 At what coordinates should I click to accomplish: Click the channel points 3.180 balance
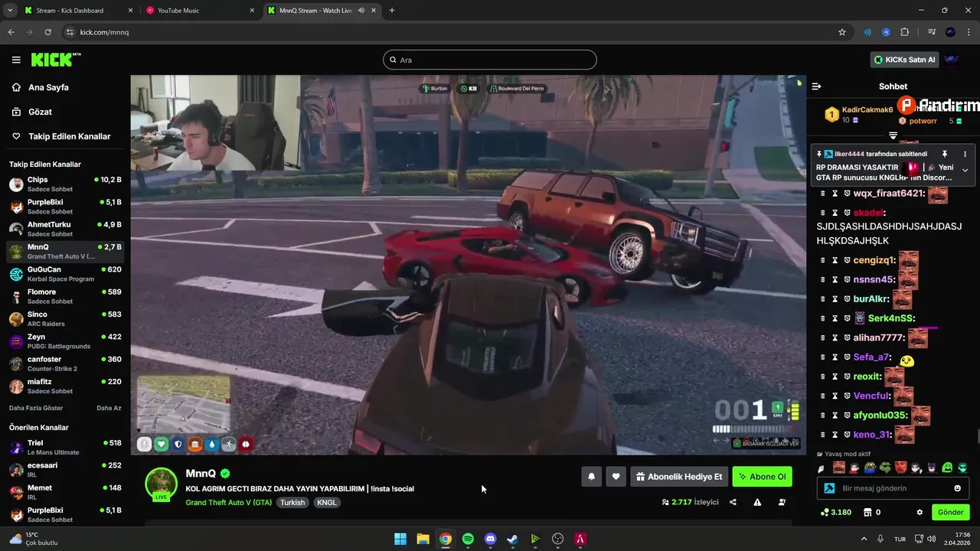tap(835, 512)
